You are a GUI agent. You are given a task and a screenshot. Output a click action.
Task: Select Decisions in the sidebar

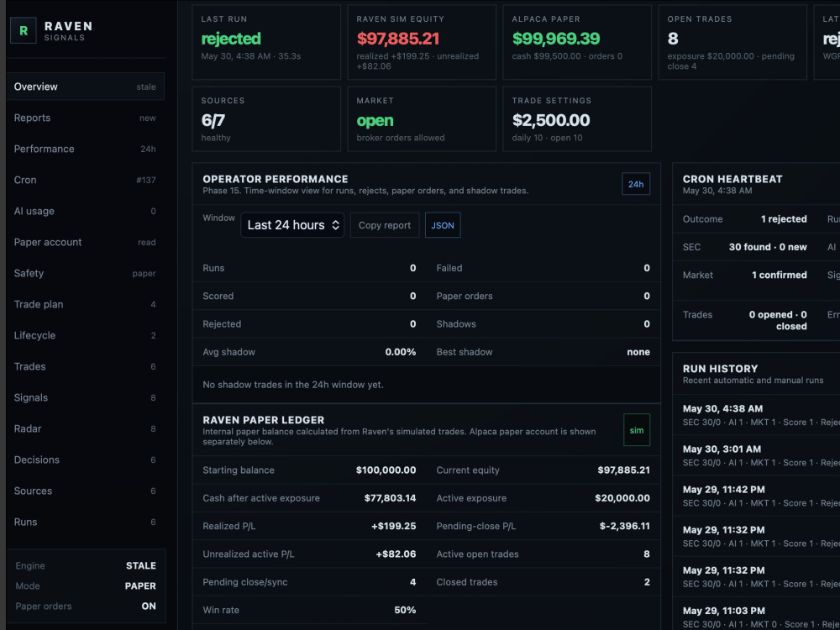click(85, 459)
